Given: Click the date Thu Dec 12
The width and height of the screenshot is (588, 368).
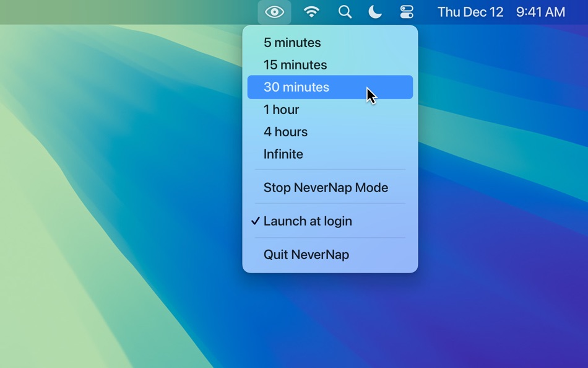Looking at the screenshot, I should click(x=470, y=12).
